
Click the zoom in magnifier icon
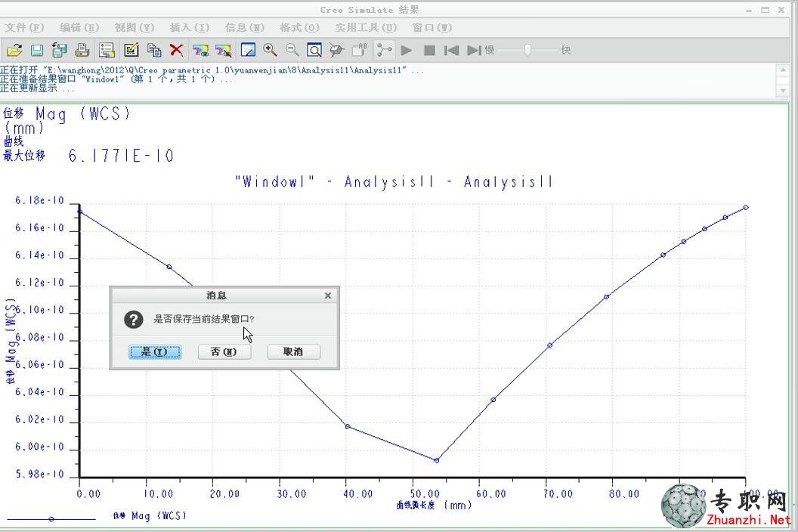pos(270,49)
